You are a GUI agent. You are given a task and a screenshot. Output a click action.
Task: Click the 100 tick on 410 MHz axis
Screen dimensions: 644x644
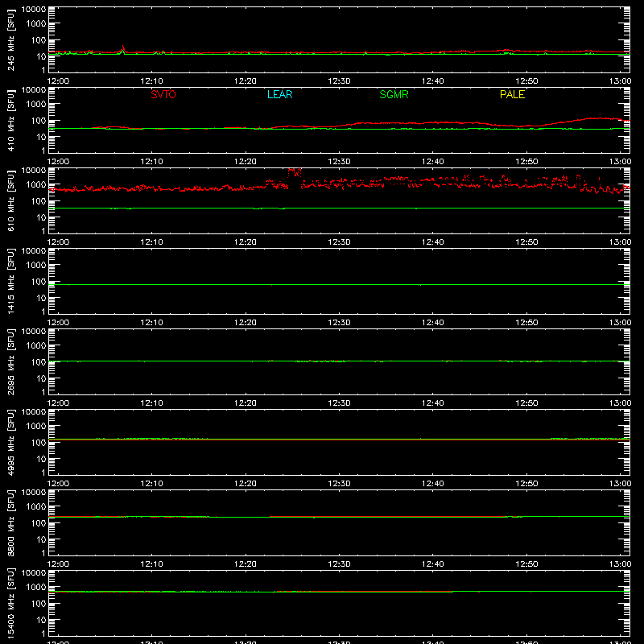(39, 121)
